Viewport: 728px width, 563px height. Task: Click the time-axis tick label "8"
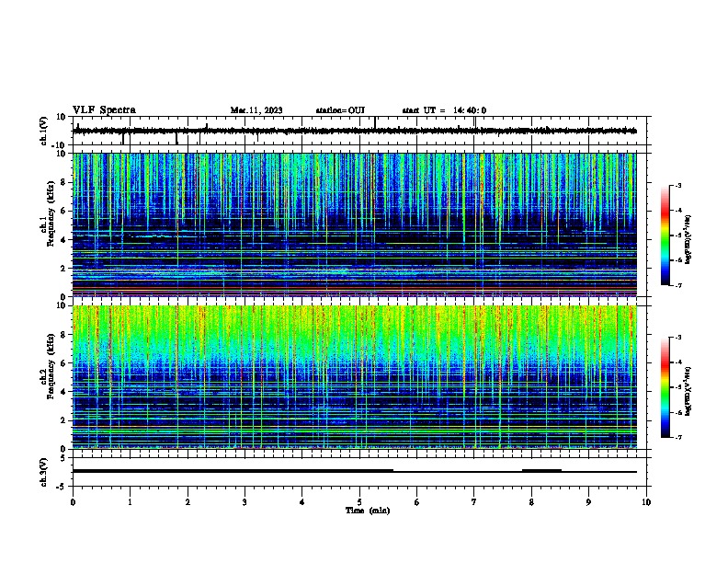click(x=531, y=502)
